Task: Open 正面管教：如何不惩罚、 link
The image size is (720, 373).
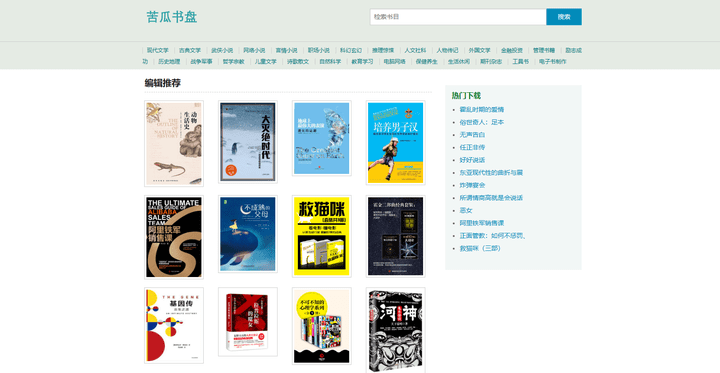Action: (493, 236)
